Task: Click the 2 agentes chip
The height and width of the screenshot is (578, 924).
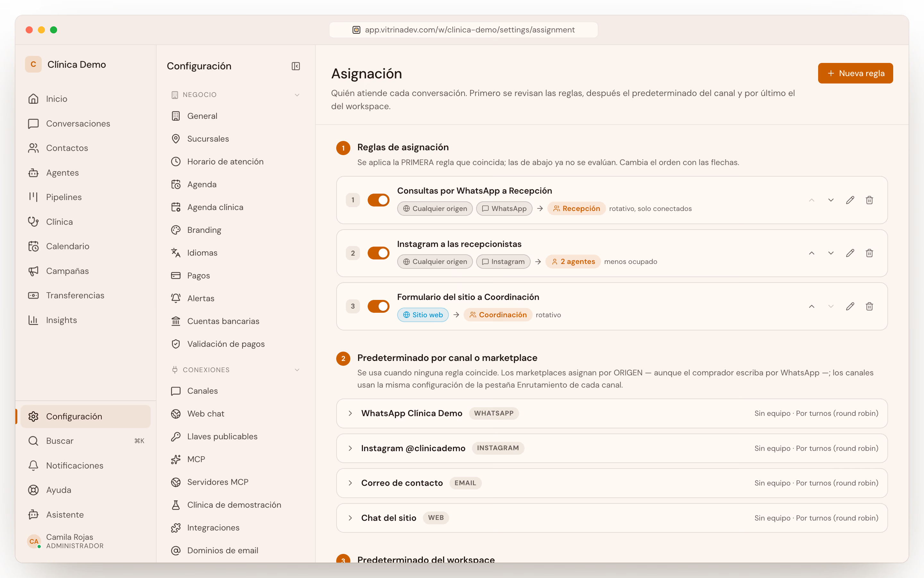Action: [x=573, y=261]
